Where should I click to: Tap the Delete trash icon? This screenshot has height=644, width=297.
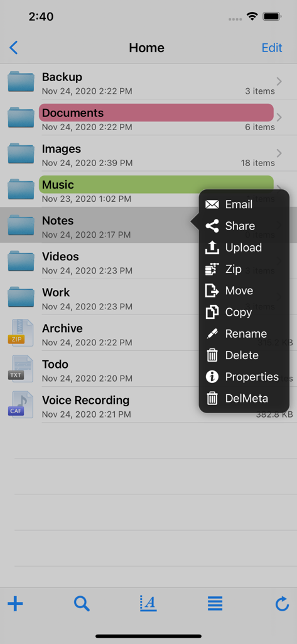pos(212,355)
